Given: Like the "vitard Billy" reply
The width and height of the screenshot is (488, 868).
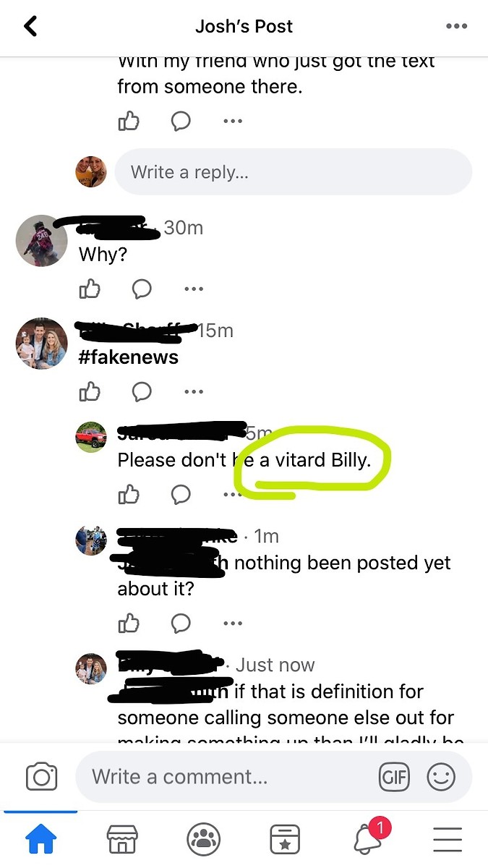Looking at the screenshot, I should [x=129, y=495].
